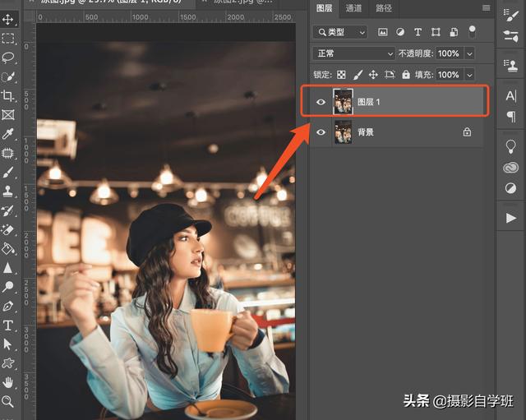Toggle the layer filter switch

coord(472,32)
